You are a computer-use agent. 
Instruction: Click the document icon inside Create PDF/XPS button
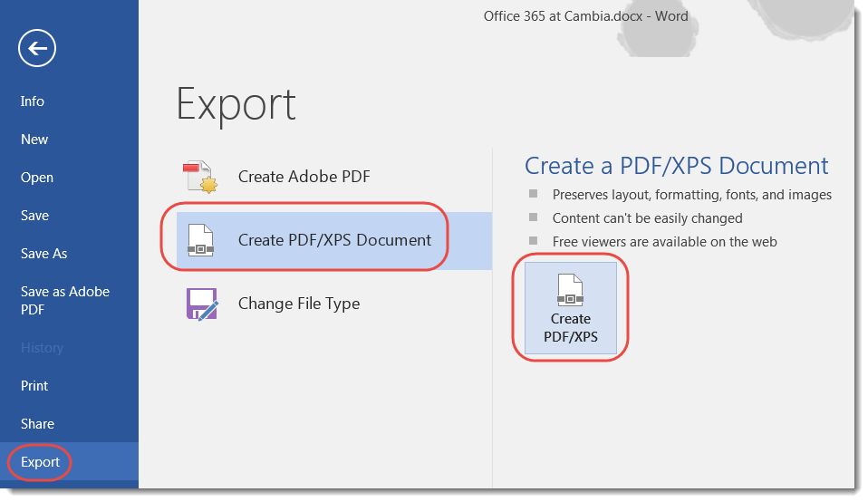coord(570,289)
